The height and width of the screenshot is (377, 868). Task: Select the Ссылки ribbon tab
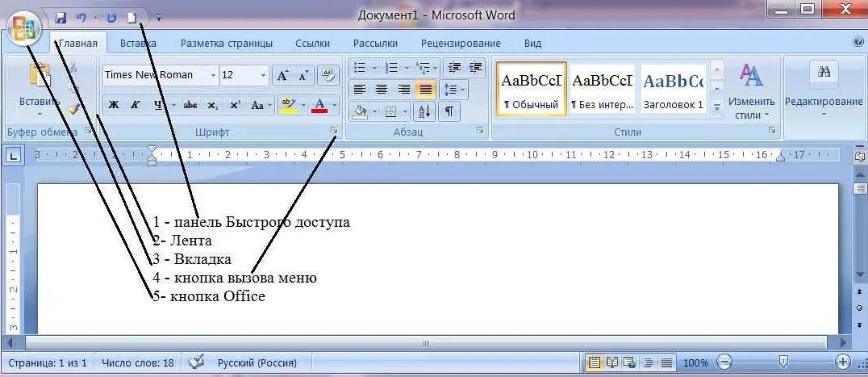point(312,43)
